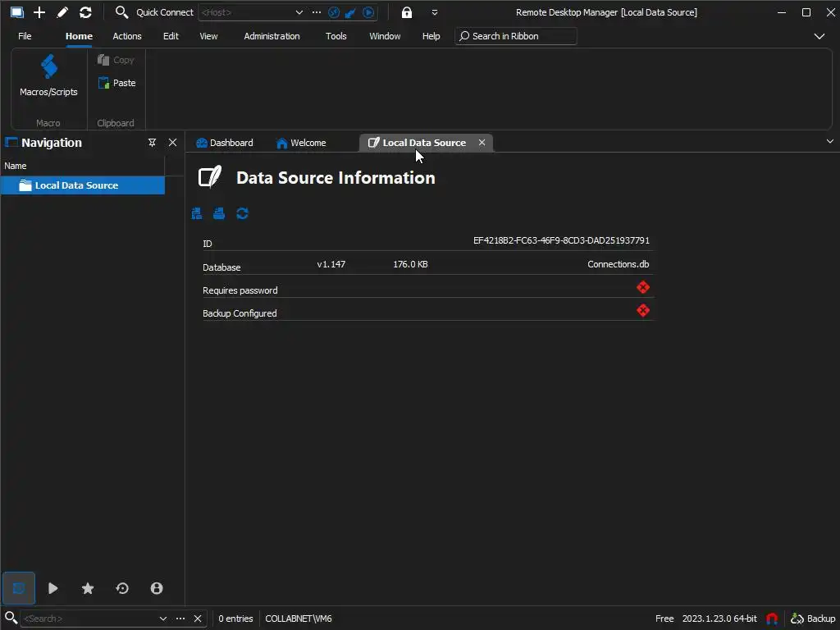The image size is (840, 630).
Task: Switch to the Dashboard tab
Action: [x=225, y=143]
